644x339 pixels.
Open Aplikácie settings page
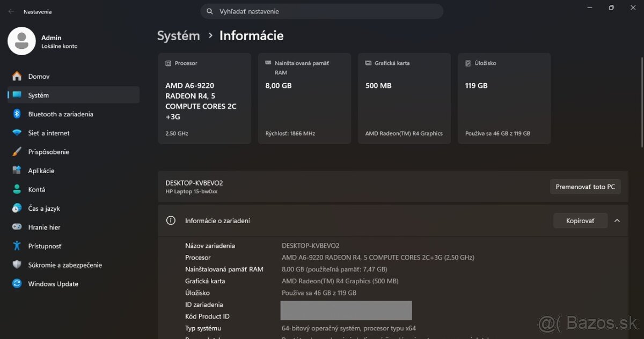pyautogui.click(x=74, y=171)
